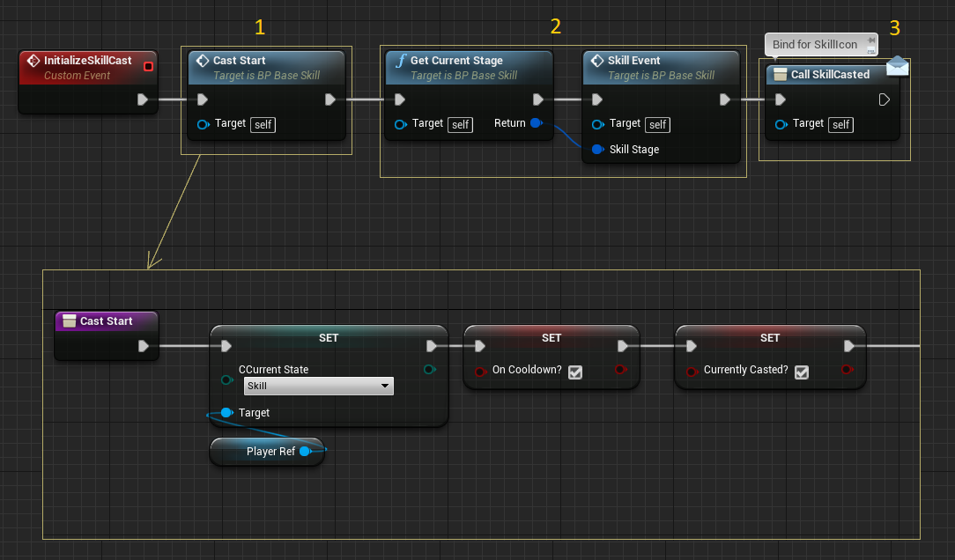
Task: Click the pin icon on Bind for SkillIcon bubble
Action: (x=871, y=41)
